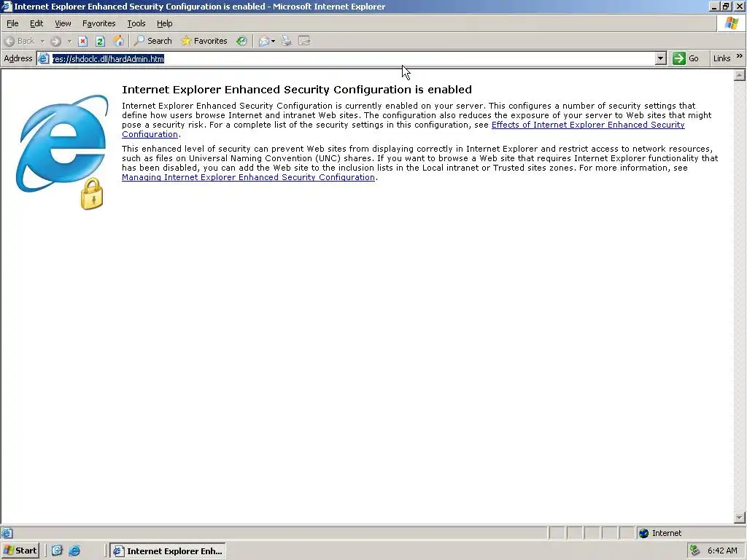Image resolution: width=747 pixels, height=560 pixels.
Task: Refresh the current page
Action: (100, 41)
